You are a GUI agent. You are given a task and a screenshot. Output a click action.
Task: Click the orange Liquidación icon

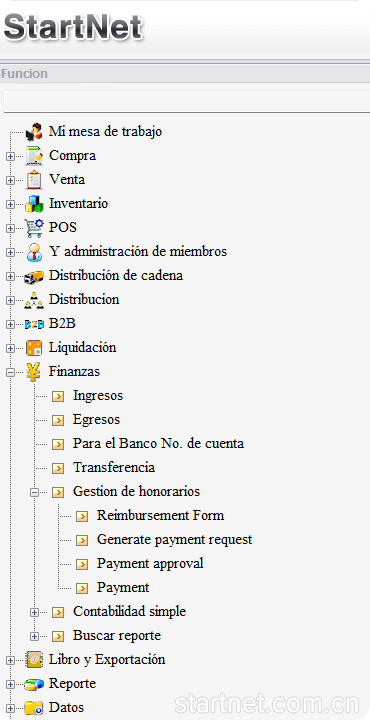[x=34, y=348]
